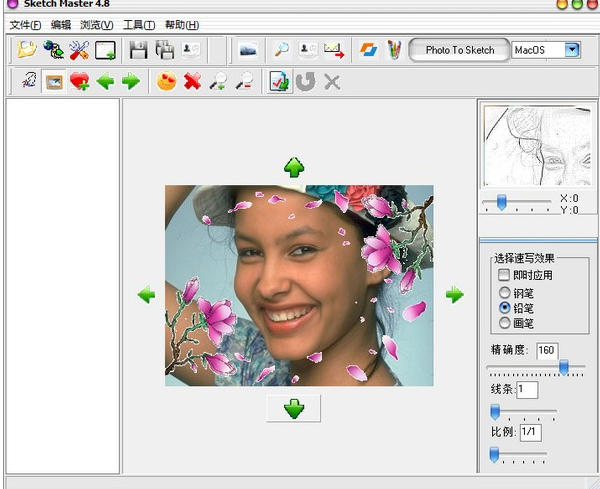Open the 工具(T) menu
Screen dimensions: 600x489
[x=139, y=24]
